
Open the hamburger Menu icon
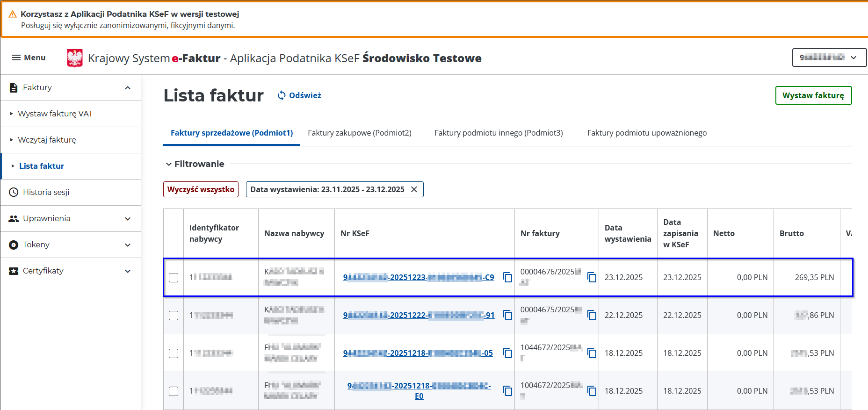pos(16,58)
